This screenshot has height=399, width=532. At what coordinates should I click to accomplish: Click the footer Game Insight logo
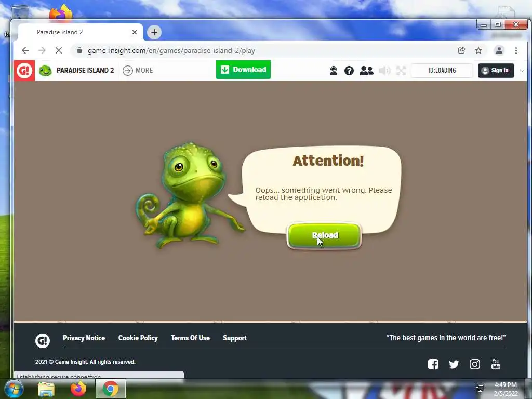[x=43, y=341]
